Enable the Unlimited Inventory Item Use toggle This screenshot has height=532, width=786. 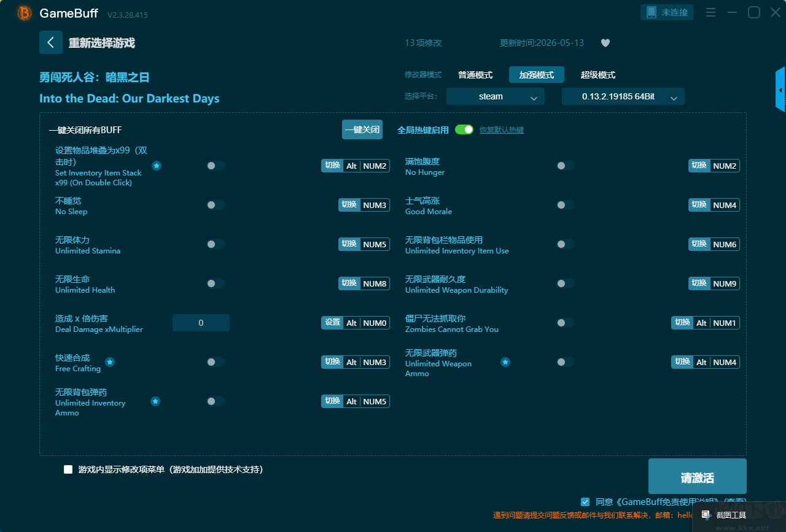[x=566, y=244]
